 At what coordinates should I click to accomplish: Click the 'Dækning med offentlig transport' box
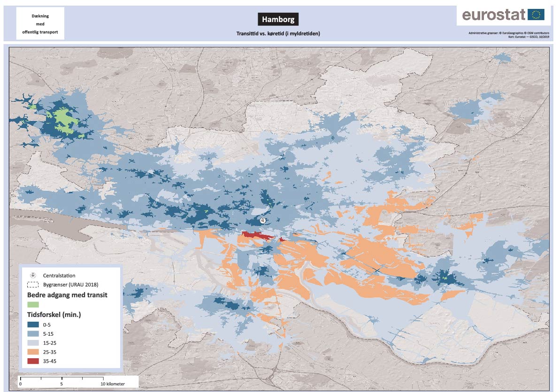pyautogui.click(x=40, y=24)
